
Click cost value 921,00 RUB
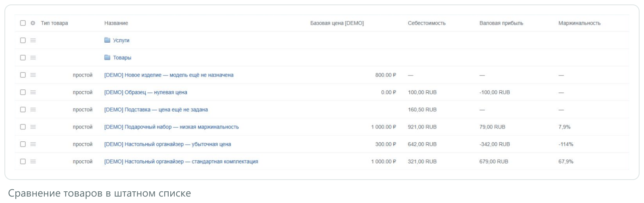point(422,127)
